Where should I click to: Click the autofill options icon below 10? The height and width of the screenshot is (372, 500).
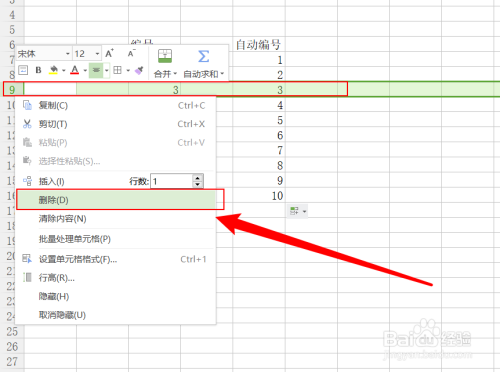(x=294, y=211)
